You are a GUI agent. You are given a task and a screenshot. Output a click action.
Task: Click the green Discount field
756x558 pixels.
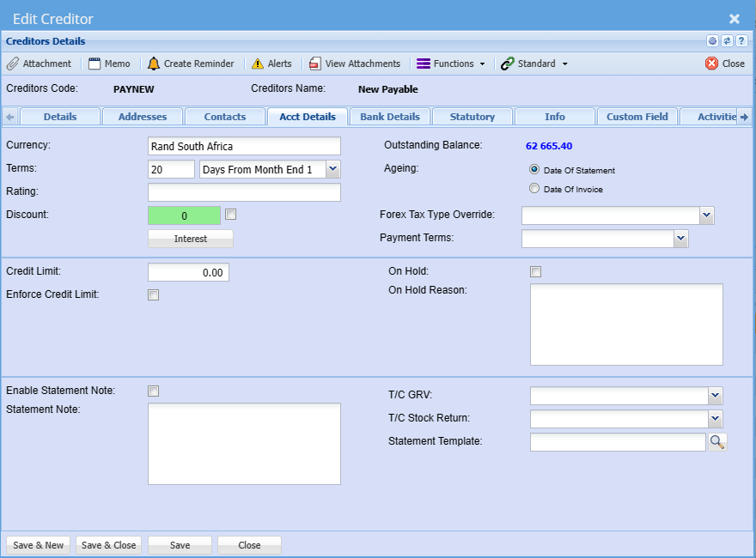pyautogui.click(x=184, y=215)
